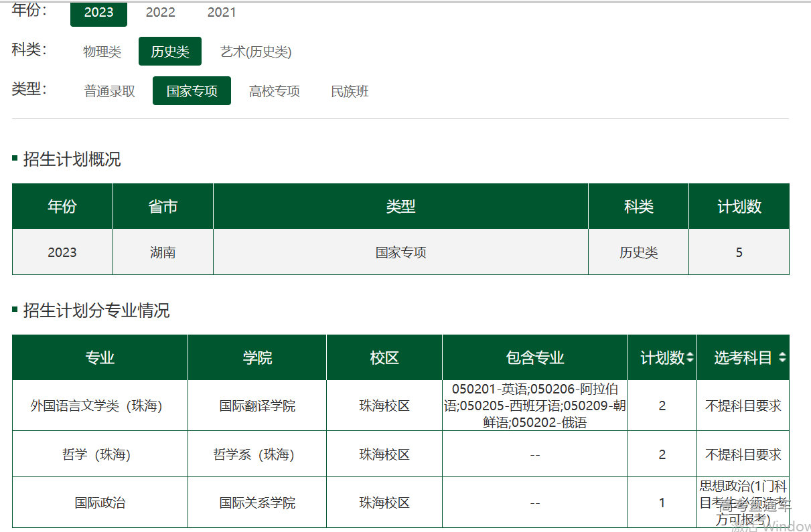Click the 专业 column header

pyautogui.click(x=100, y=358)
